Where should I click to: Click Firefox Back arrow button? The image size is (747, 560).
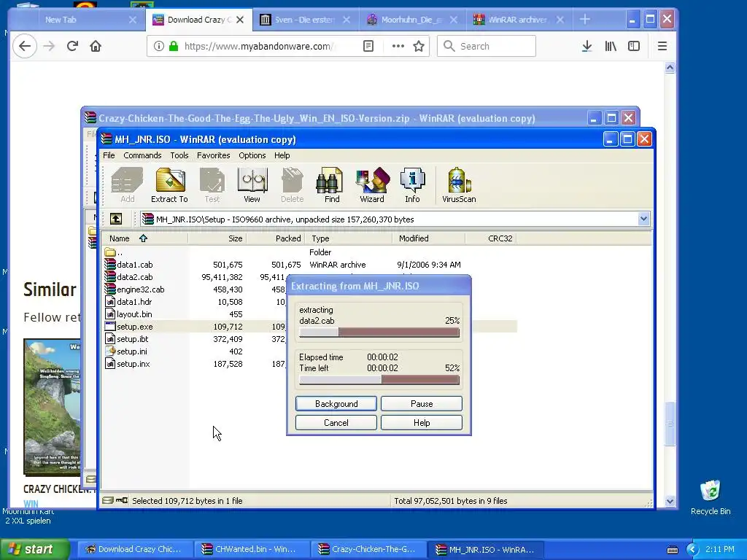point(25,46)
